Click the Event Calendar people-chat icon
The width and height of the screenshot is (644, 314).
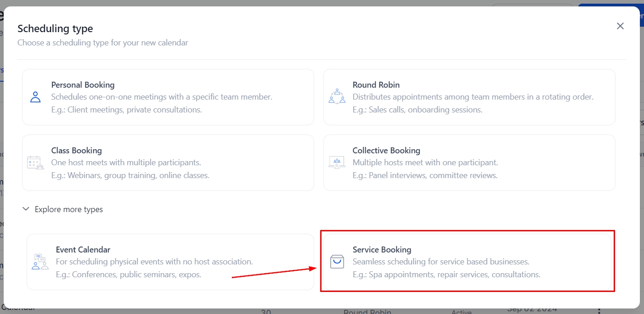(x=40, y=262)
